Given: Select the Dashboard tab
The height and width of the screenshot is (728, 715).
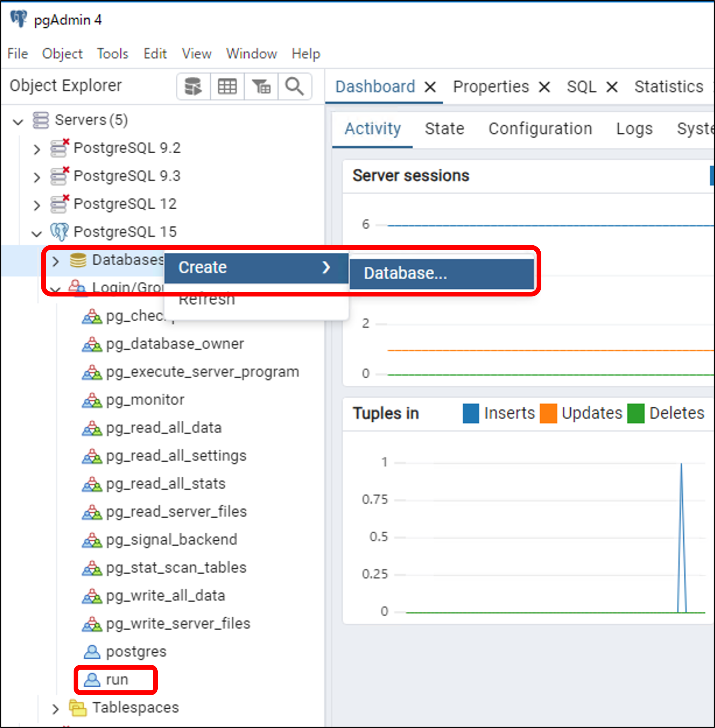Looking at the screenshot, I should click(x=375, y=87).
